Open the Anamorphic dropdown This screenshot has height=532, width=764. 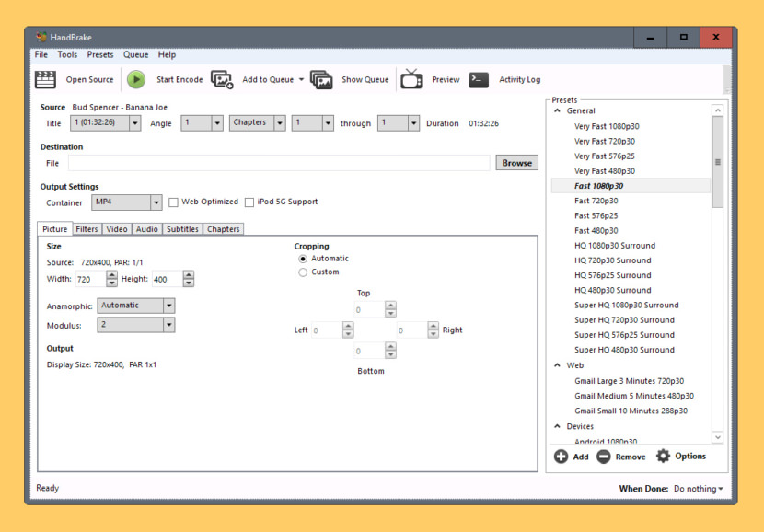[136, 306]
